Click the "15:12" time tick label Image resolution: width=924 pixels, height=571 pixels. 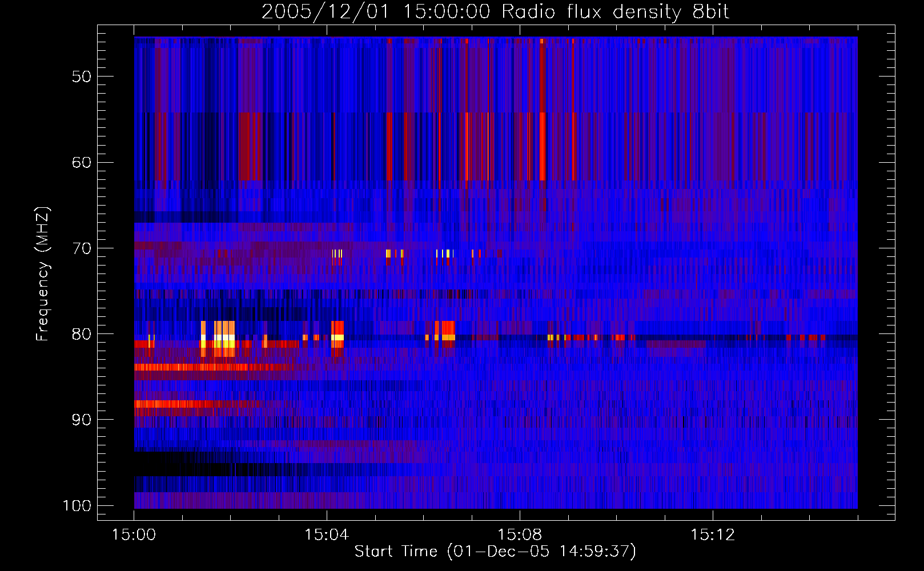713,535
